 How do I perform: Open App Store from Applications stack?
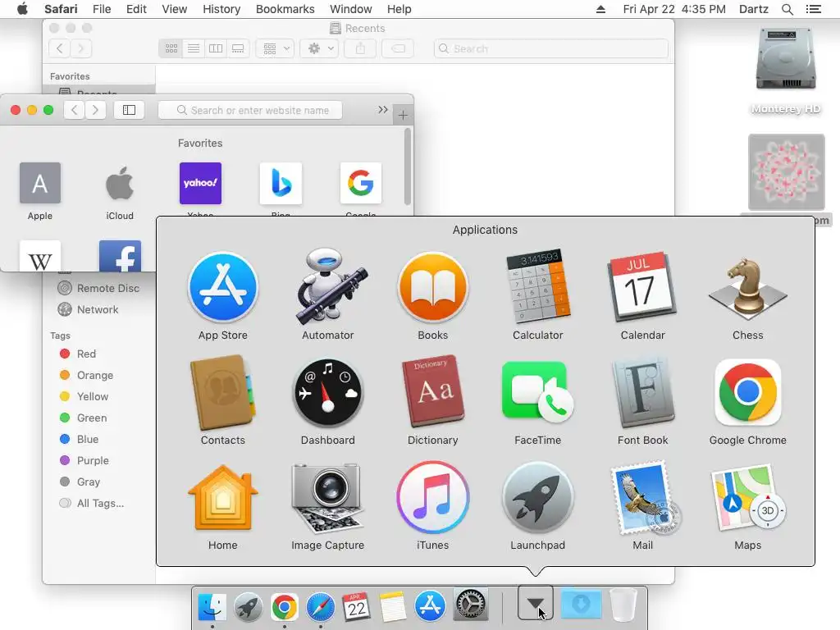pos(223,288)
